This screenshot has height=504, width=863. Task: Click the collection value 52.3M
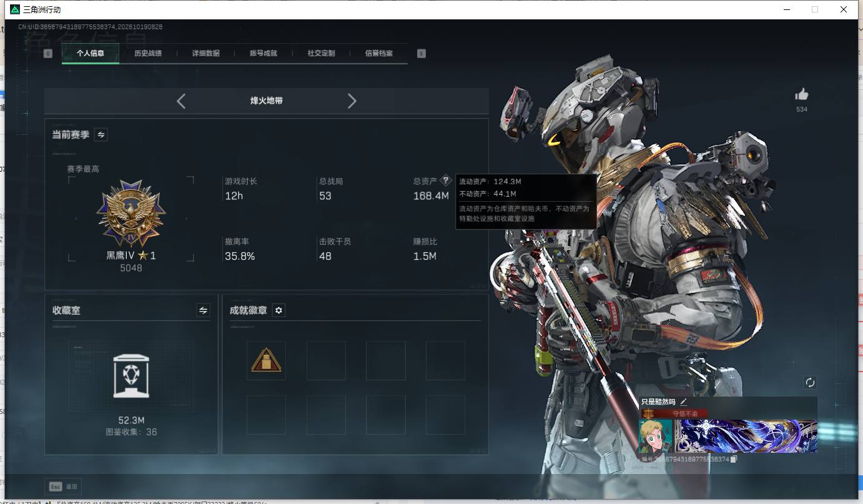[131, 420]
